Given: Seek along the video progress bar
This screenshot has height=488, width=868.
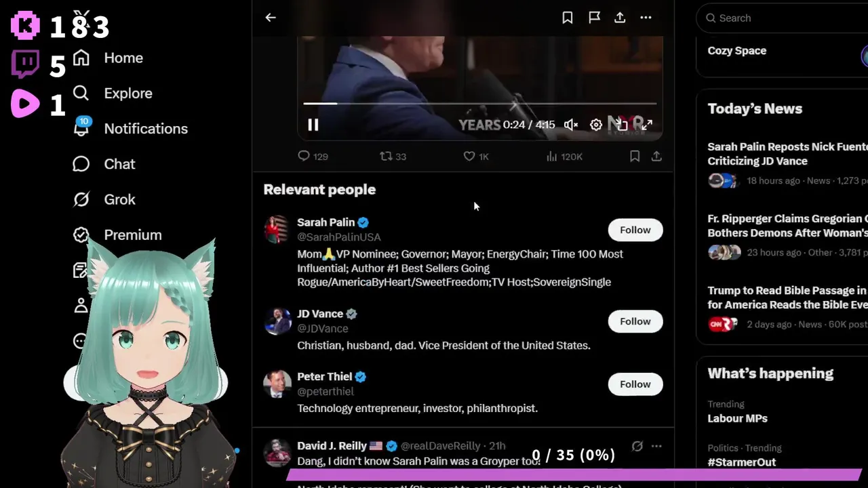Looking at the screenshot, I should pyautogui.click(x=479, y=104).
